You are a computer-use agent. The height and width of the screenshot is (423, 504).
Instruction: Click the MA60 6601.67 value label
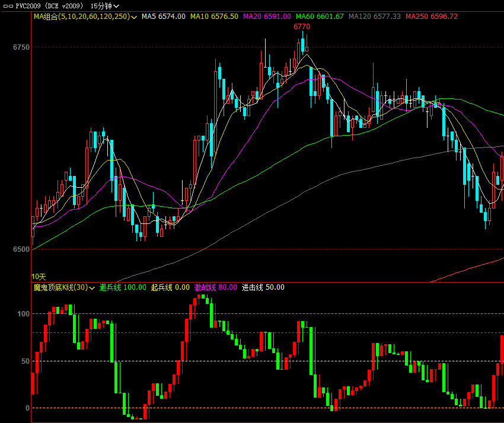[320, 17]
